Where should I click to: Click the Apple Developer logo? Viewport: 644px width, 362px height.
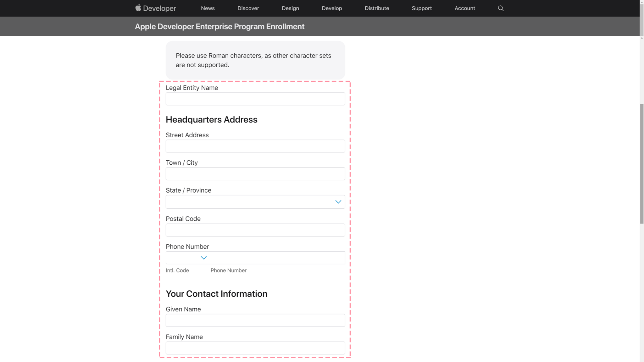155,8
